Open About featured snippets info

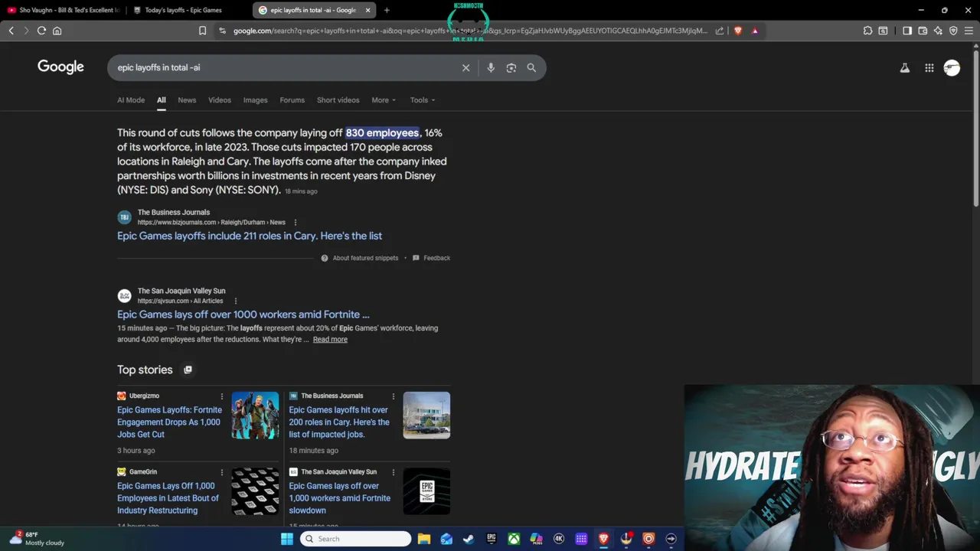360,258
